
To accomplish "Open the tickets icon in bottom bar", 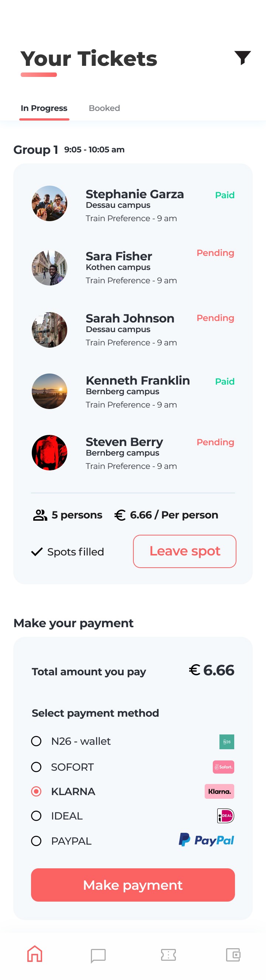I will [x=168, y=954].
